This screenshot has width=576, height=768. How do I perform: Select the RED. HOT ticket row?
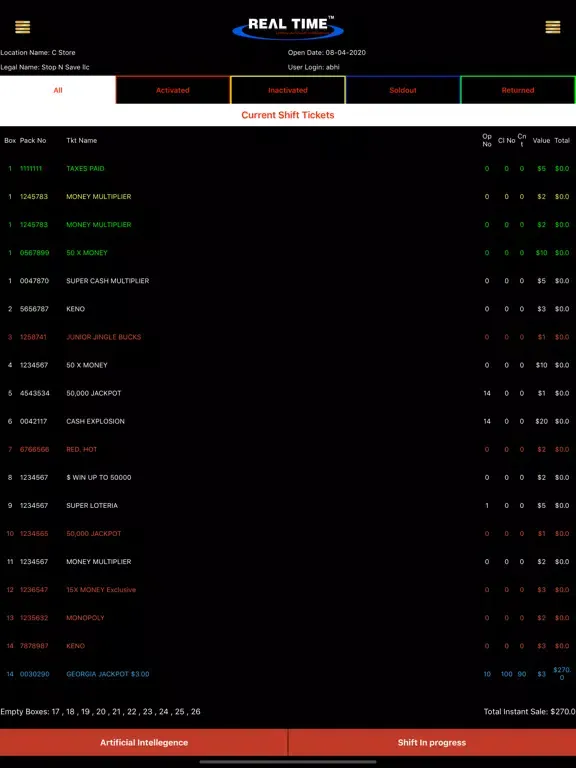point(288,449)
